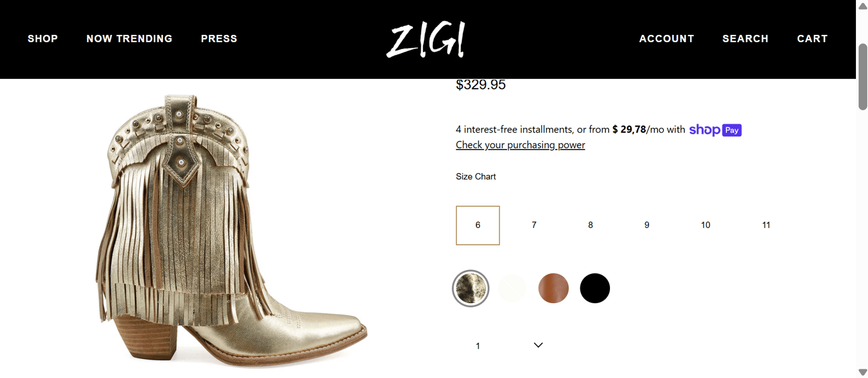This screenshot has width=868, height=378.
Task: Click the ZIGI logo
Action: click(426, 40)
